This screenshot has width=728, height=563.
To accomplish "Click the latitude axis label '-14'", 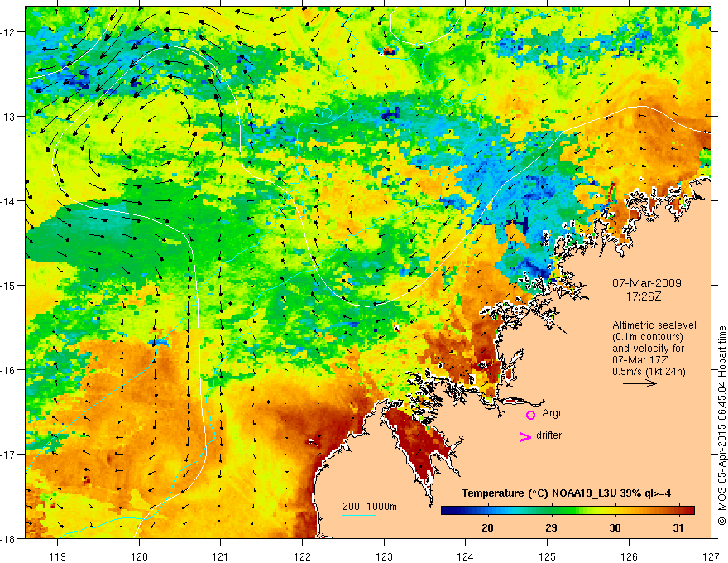I will click(8, 201).
